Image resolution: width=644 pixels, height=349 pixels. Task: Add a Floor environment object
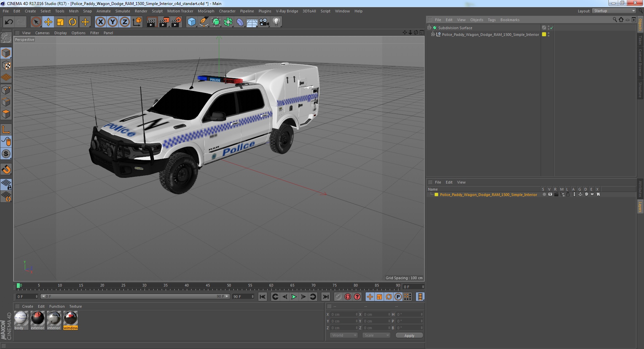pos(252,22)
